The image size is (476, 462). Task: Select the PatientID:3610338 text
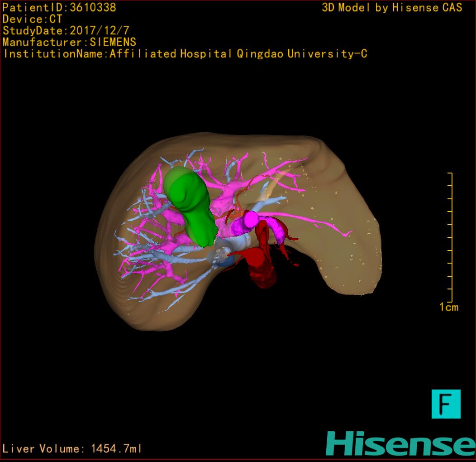click(x=59, y=7)
